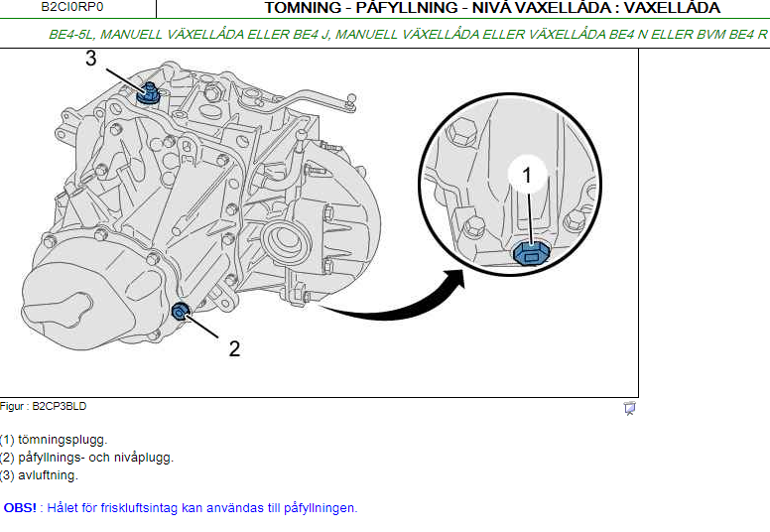Click callout number 1 in the circular inset
This screenshot has height=532, width=770.
tap(527, 176)
